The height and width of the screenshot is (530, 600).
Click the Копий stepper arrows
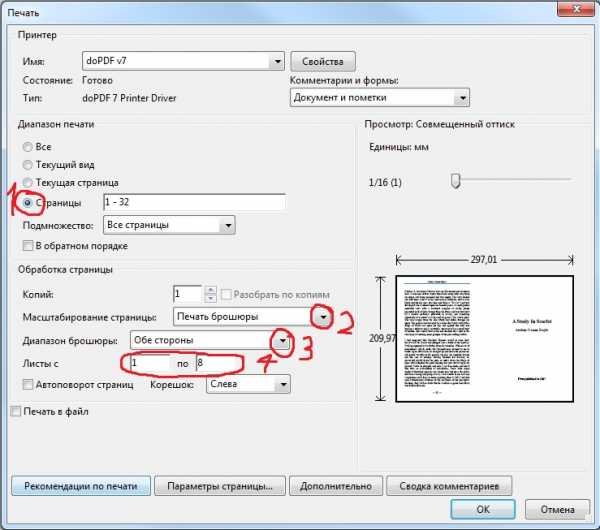[209, 295]
